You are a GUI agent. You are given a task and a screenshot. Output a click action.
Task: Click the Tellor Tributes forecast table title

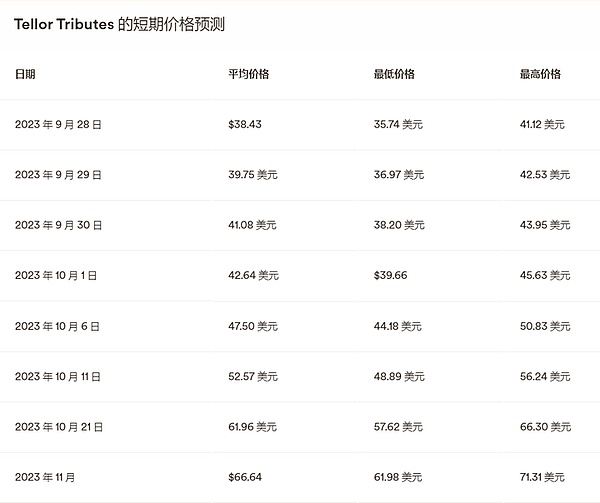coord(119,24)
